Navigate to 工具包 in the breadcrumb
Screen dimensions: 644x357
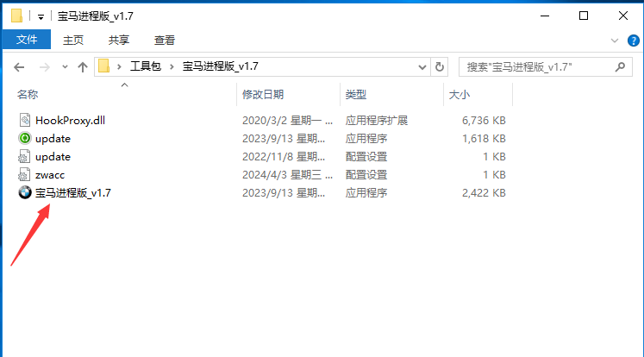146,66
